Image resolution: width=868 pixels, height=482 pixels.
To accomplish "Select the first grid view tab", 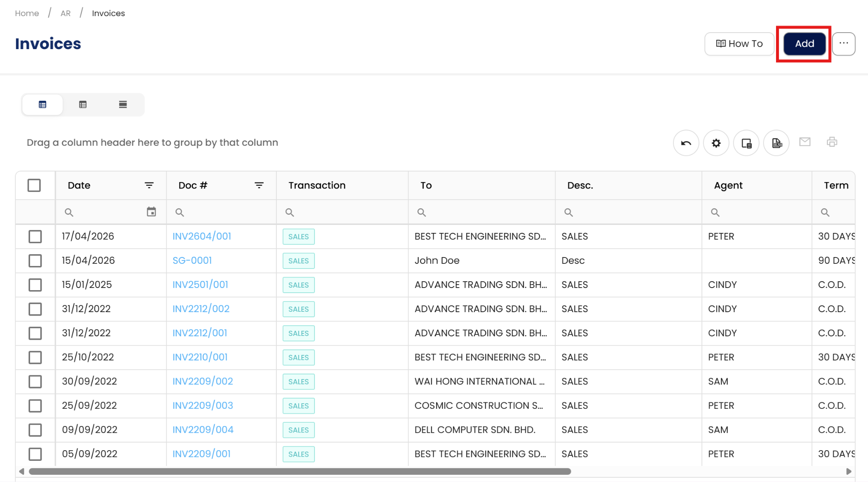I will (42, 105).
